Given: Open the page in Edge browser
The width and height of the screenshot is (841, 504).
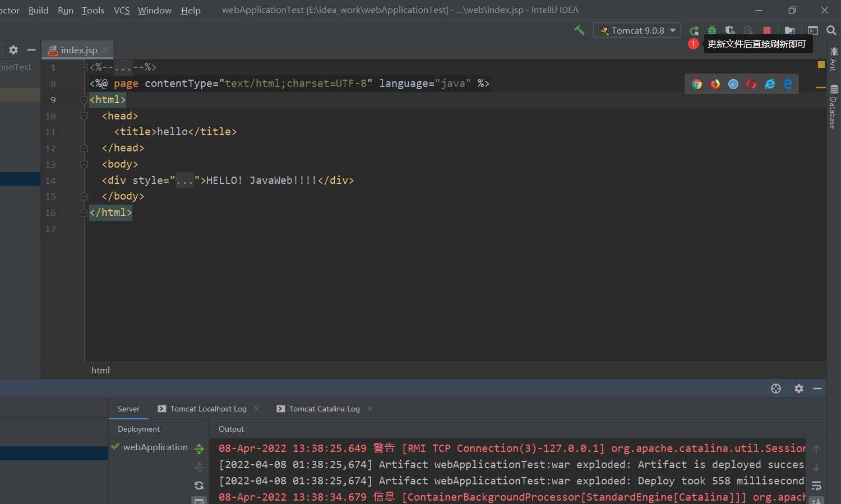Looking at the screenshot, I should click(788, 84).
